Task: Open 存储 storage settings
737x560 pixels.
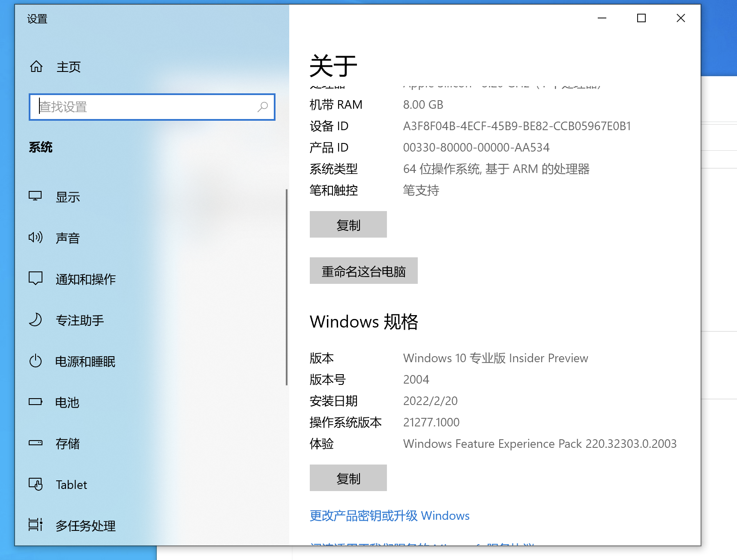Action: 68,444
